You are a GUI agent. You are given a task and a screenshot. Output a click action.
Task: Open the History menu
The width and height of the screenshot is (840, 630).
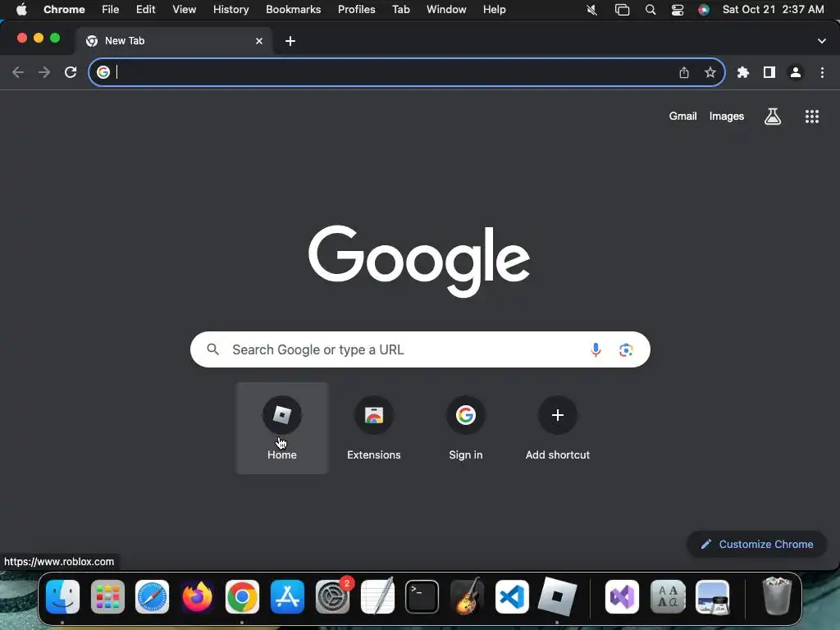point(231,10)
